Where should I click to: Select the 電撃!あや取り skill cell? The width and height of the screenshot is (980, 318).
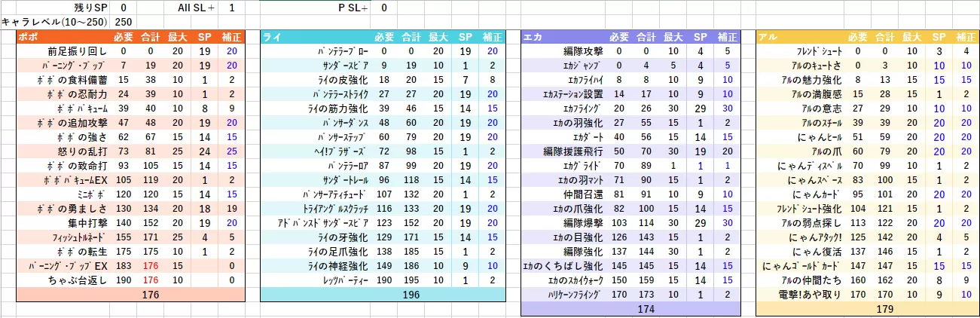pos(800,294)
